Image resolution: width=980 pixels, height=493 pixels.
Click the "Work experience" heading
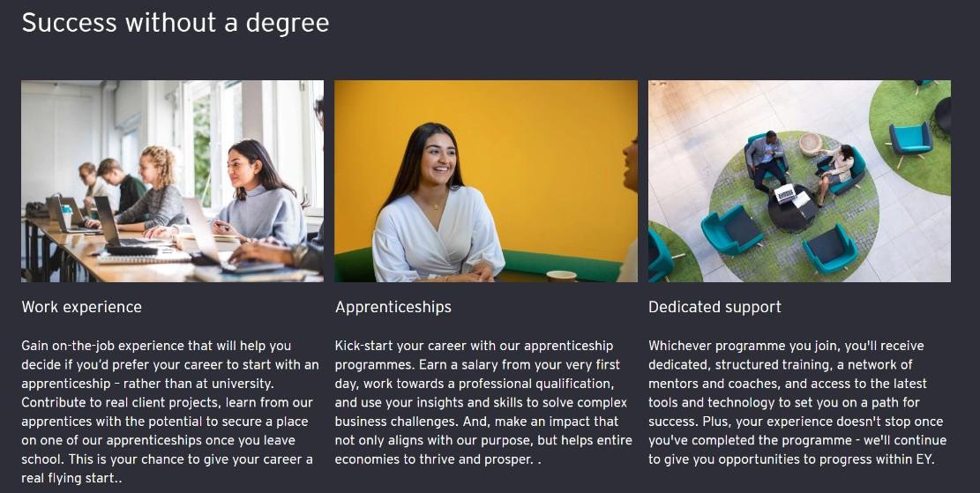tap(81, 307)
